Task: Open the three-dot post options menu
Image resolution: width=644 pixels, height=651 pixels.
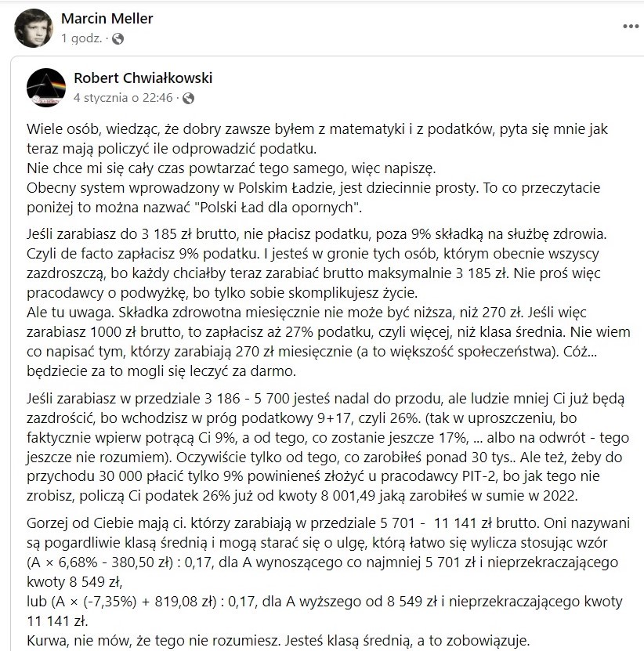Action: tap(631, 26)
